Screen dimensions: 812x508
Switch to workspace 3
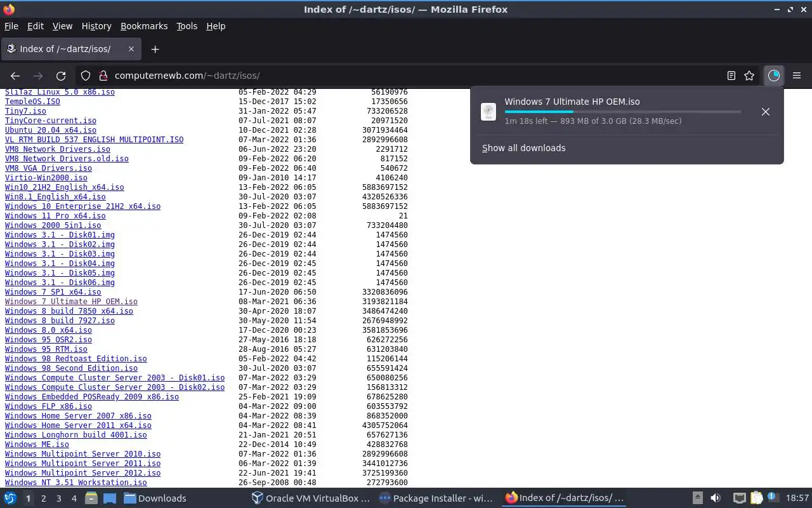pyautogui.click(x=59, y=498)
